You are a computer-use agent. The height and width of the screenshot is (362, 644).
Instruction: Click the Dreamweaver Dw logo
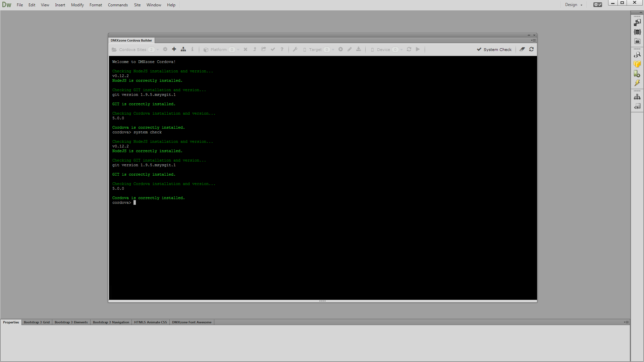click(7, 5)
